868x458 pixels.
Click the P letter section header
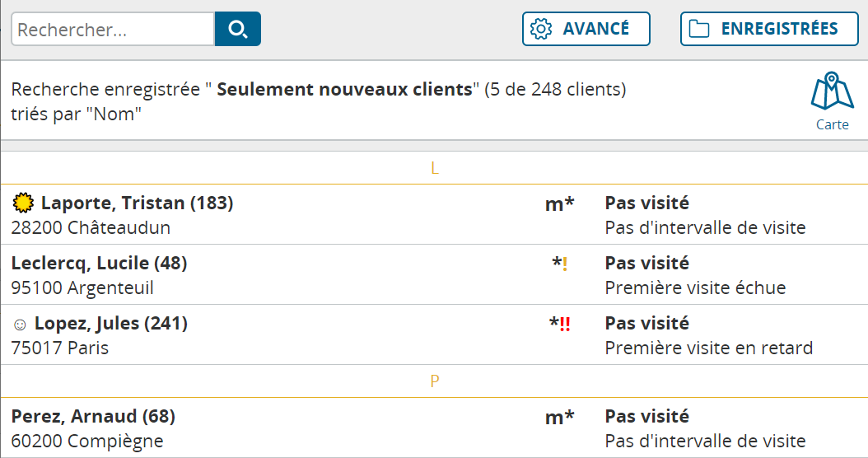click(x=435, y=382)
